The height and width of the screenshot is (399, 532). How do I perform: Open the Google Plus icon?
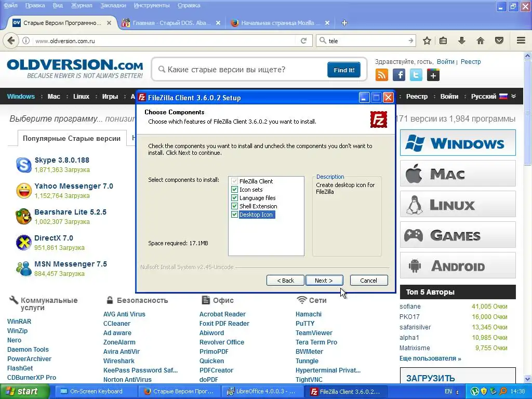click(433, 75)
